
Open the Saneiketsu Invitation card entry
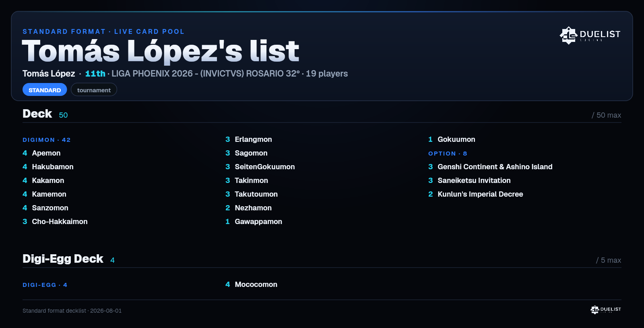click(469, 181)
